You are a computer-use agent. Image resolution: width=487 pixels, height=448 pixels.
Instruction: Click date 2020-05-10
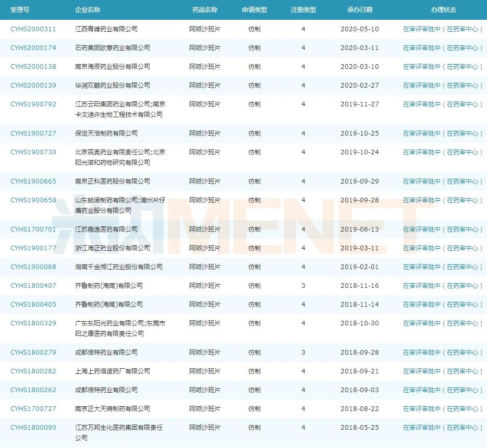tap(360, 29)
